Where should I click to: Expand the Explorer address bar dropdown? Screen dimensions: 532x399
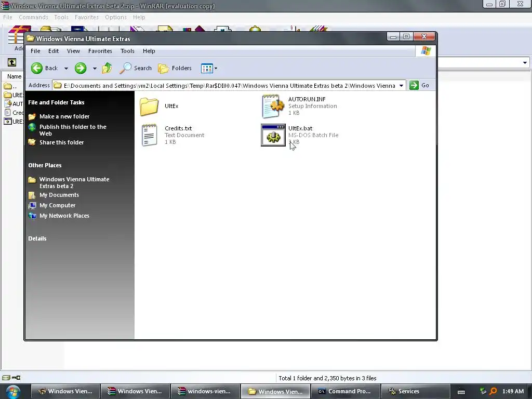click(x=401, y=86)
